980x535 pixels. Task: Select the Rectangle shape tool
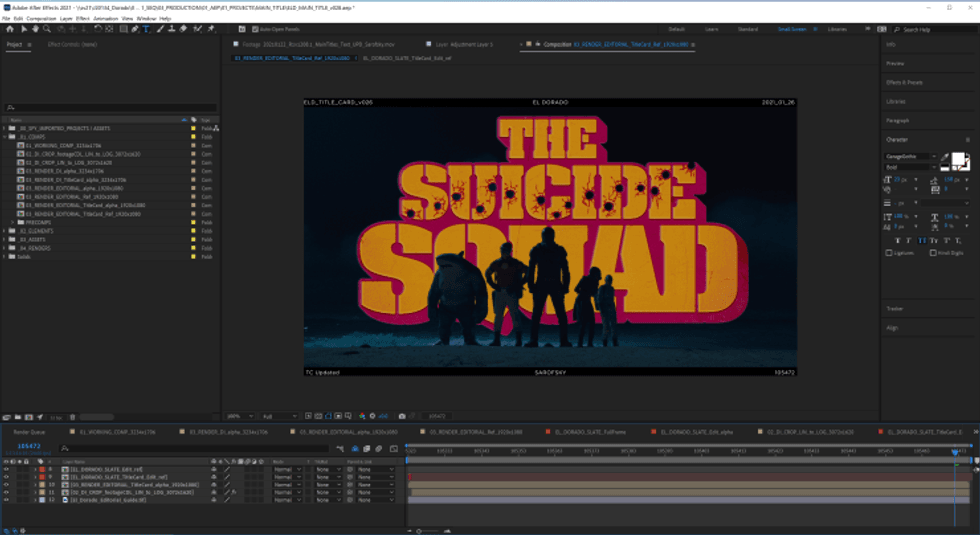(123, 29)
